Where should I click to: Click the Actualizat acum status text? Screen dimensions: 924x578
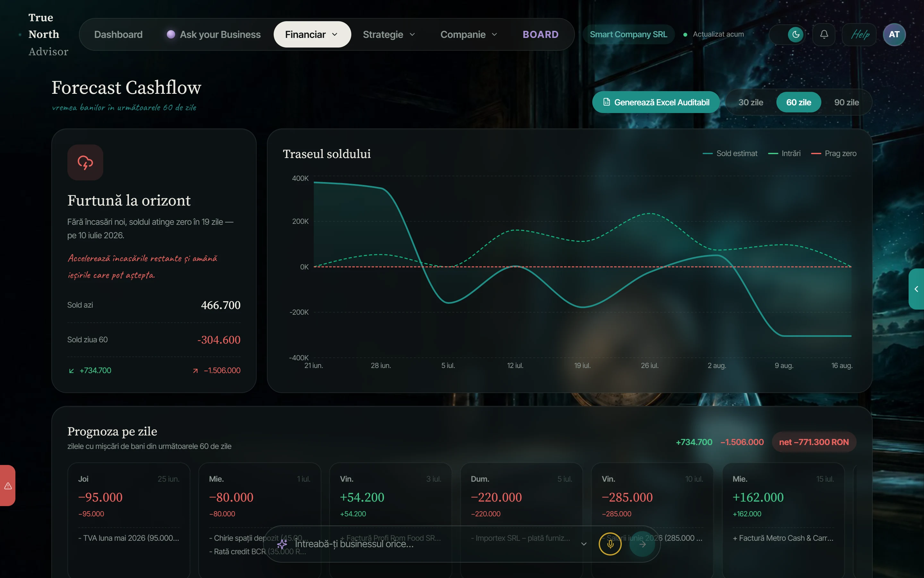point(718,34)
